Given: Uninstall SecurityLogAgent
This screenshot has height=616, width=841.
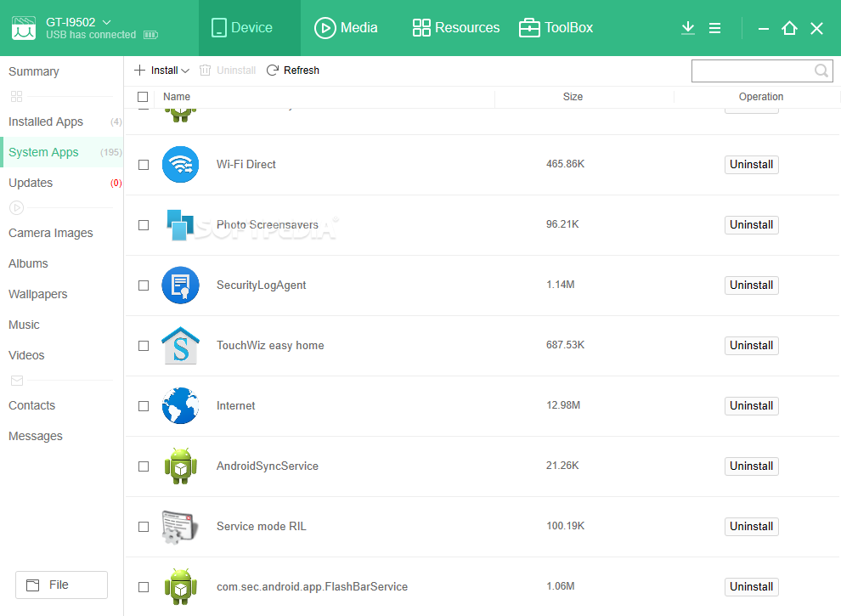Looking at the screenshot, I should (752, 285).
